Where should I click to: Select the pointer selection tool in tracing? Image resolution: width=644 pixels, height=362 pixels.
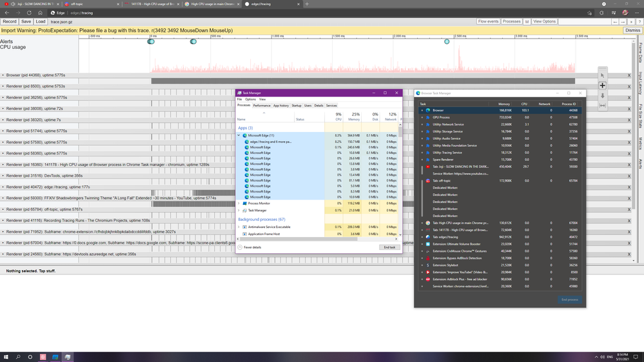pos(602,75)
